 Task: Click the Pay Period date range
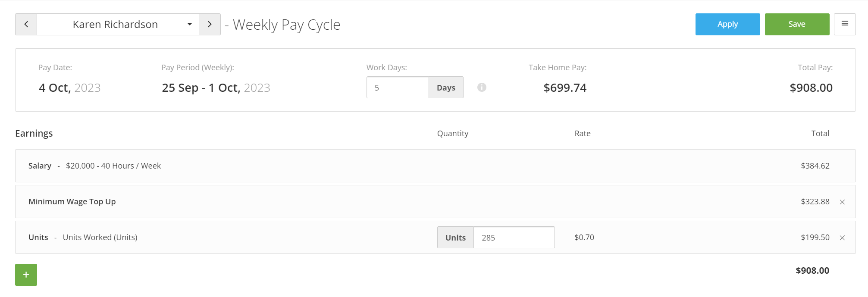click(216, 88)
